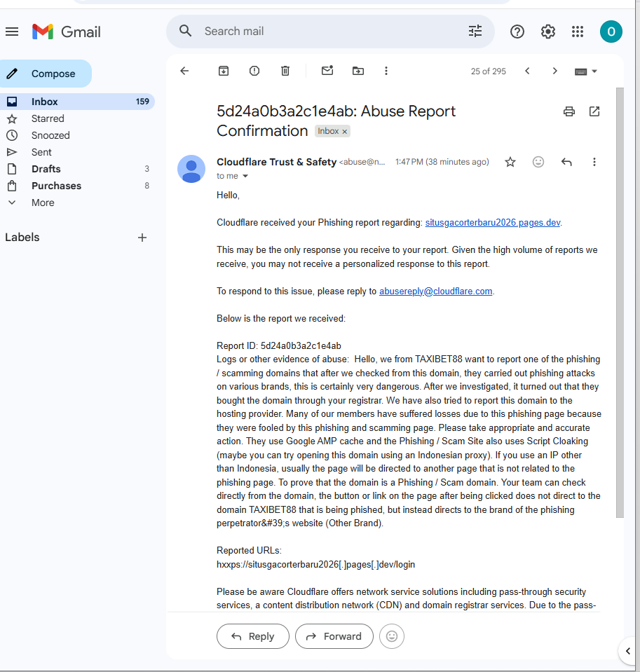Click the timestamp '1:47 PM (38 minutes ago)'
Image resolution: width=640 pixels, height=672 pixels.
pos(442,162)
